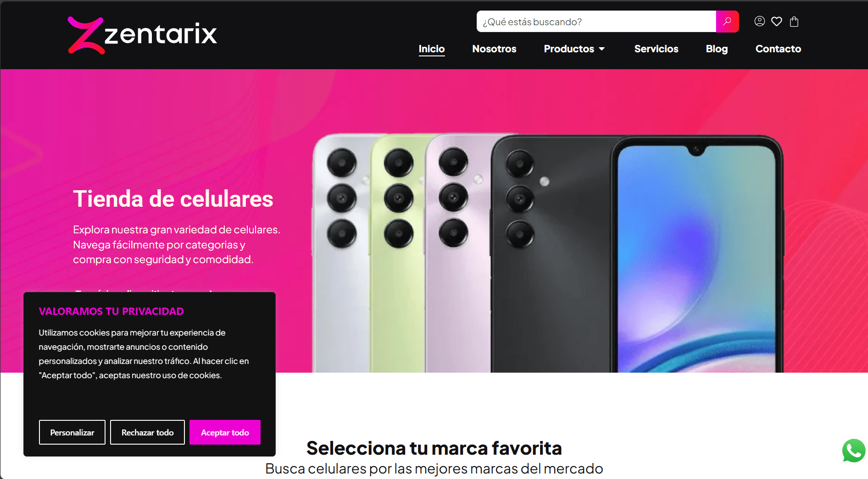This screenshot has width=868, height=479.
Task: Click the phones hero banner image
Action: [x=547, y=253]
